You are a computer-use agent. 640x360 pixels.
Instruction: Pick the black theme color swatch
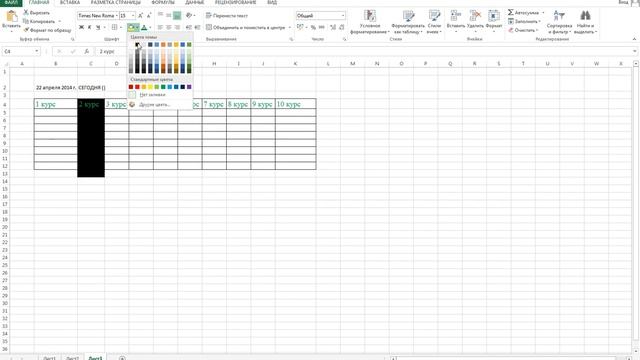click(x=137, y=45)
